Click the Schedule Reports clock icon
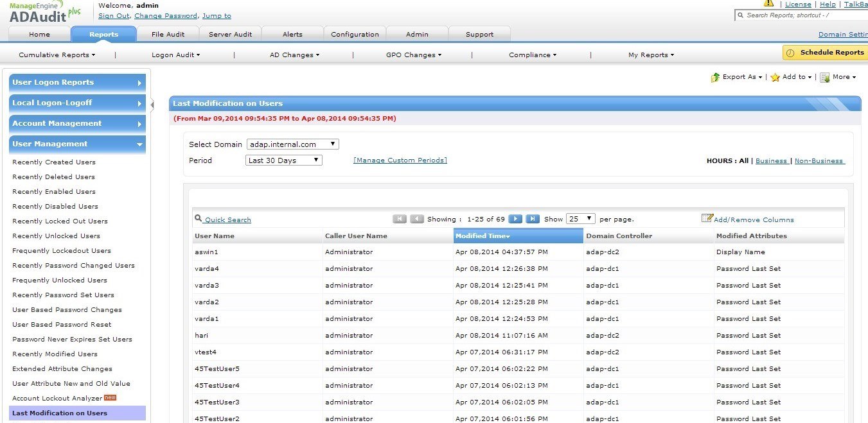This screenshot has width=868, height=423. point(791,53)
